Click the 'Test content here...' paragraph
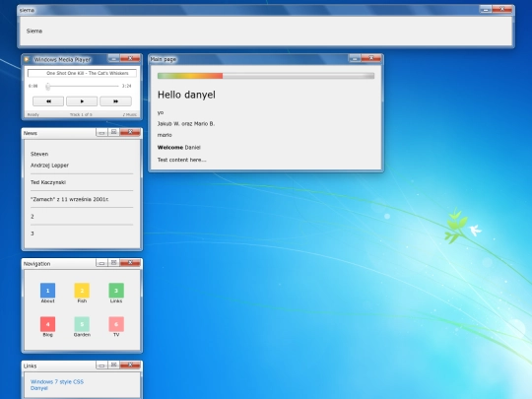The image size is (532, 399). coord(181,160)
